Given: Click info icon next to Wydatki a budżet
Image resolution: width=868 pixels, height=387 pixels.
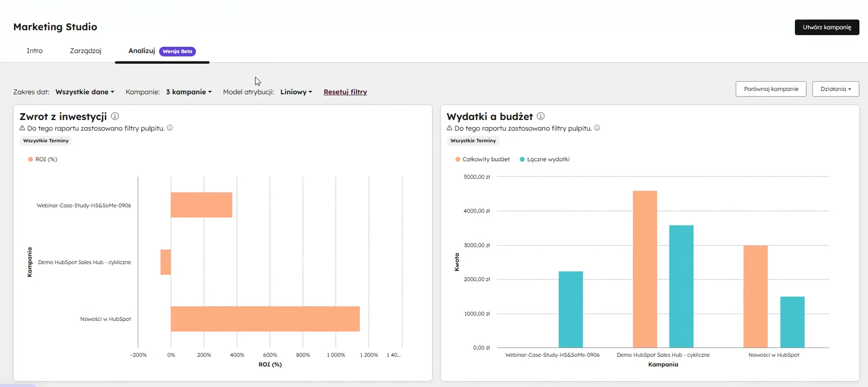Looking at the screenshot, I should click(x=540, y=116).
